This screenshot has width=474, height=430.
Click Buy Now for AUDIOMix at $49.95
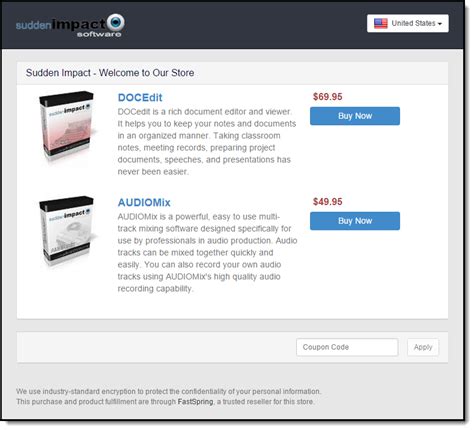pos(355,221)
